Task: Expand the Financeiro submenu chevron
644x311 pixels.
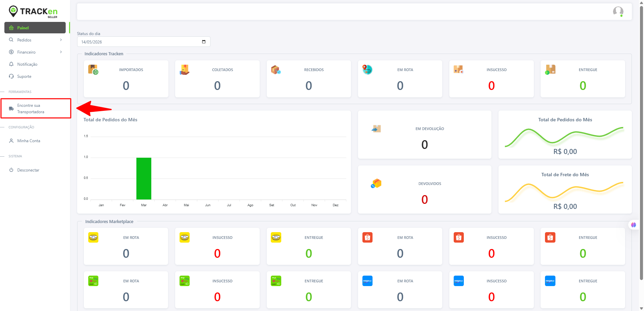Action: click(x=61, y=52)
